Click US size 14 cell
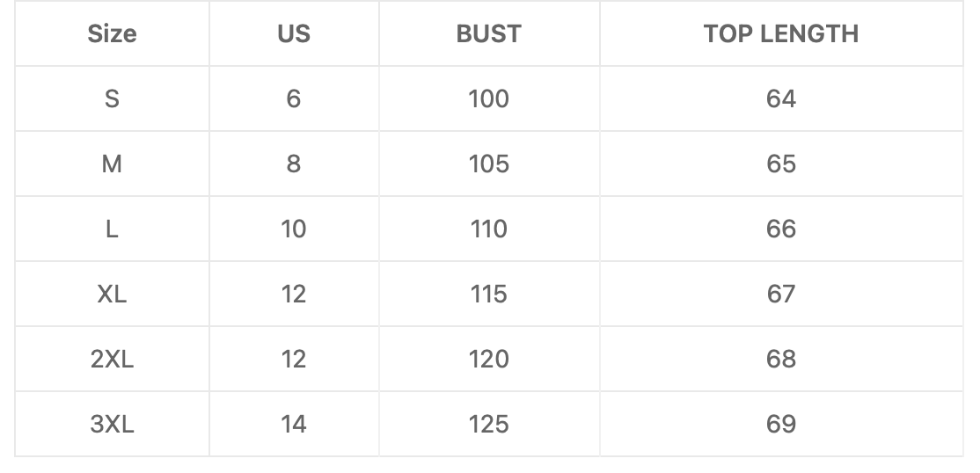980x473 pixels. pyautogui.click(x=294, y=424)
